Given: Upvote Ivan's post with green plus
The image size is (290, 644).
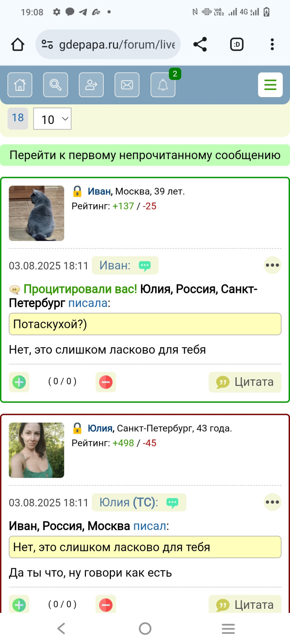Looking at the screenshot, I should (19, 382).
